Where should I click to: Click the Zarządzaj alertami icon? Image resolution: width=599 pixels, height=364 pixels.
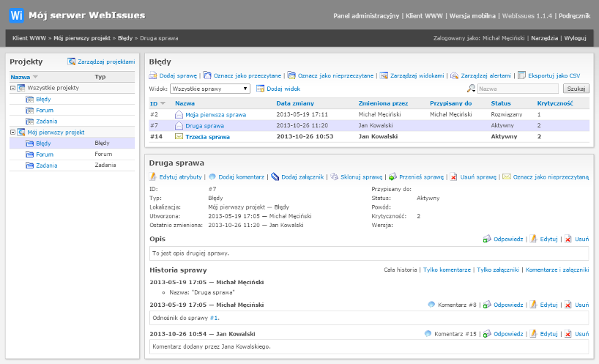click(x=454, y=75)
